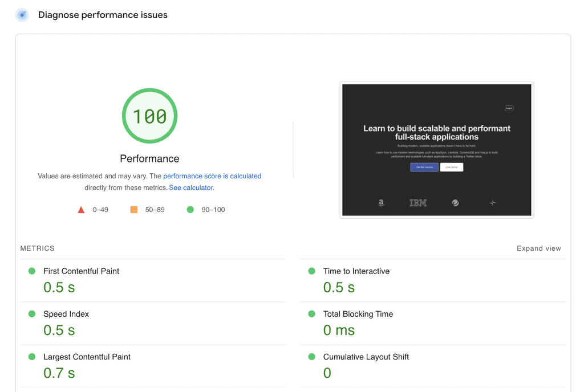Click the orange square 50–89 legend icon
Image resolution: width=584 pixels, height=392 pixels.
pyautogui.click(x=134, y=210)
